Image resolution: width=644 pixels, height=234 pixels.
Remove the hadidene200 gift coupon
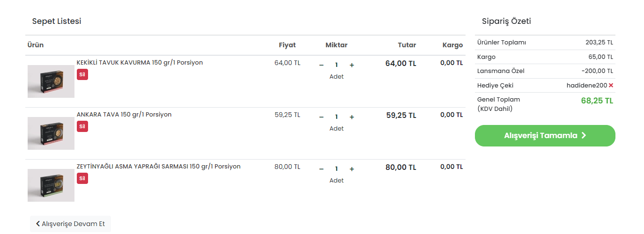tap(611, 85)
